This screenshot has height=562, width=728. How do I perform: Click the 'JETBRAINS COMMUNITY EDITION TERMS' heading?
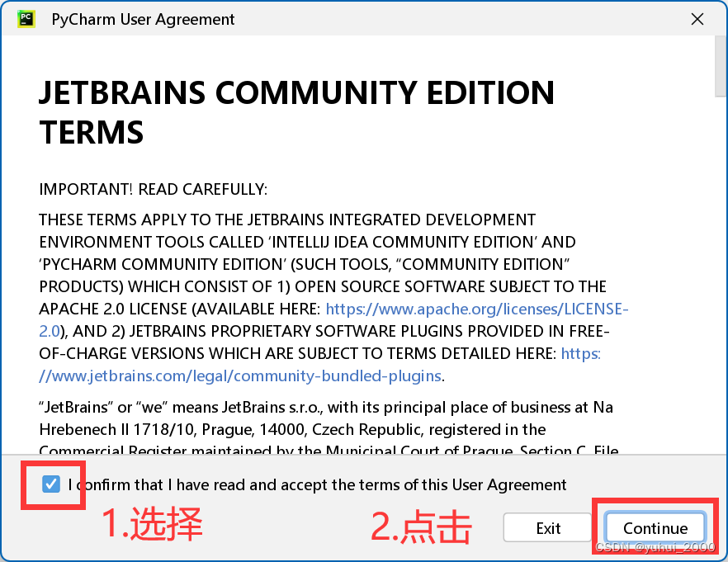click(296, 112)
